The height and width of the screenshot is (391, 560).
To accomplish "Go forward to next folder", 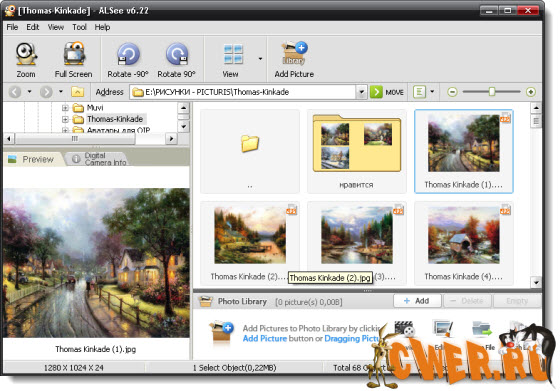I will pyautogui.click(x=46, y=92).
